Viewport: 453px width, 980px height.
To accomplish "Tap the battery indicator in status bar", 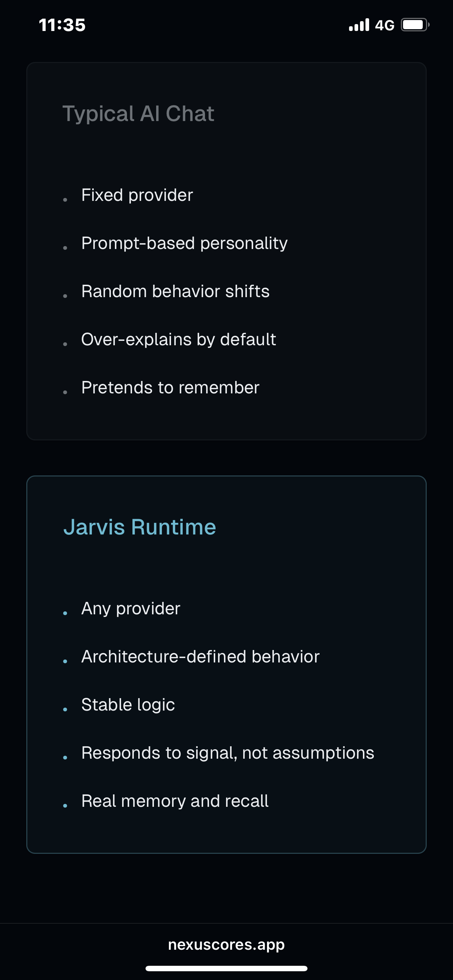I will (415, 25).
